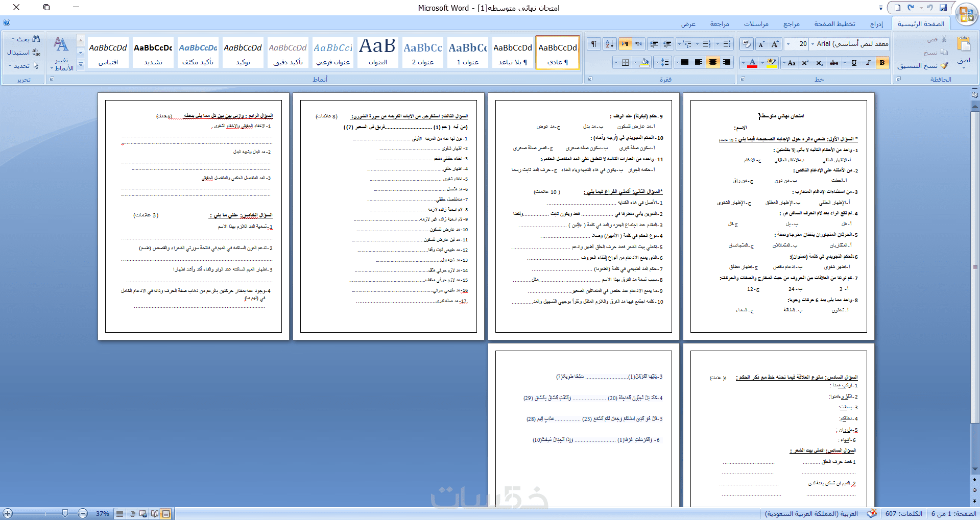Click the zoom out minus button
The image size is (980, 520).
[x=83, y=513]
